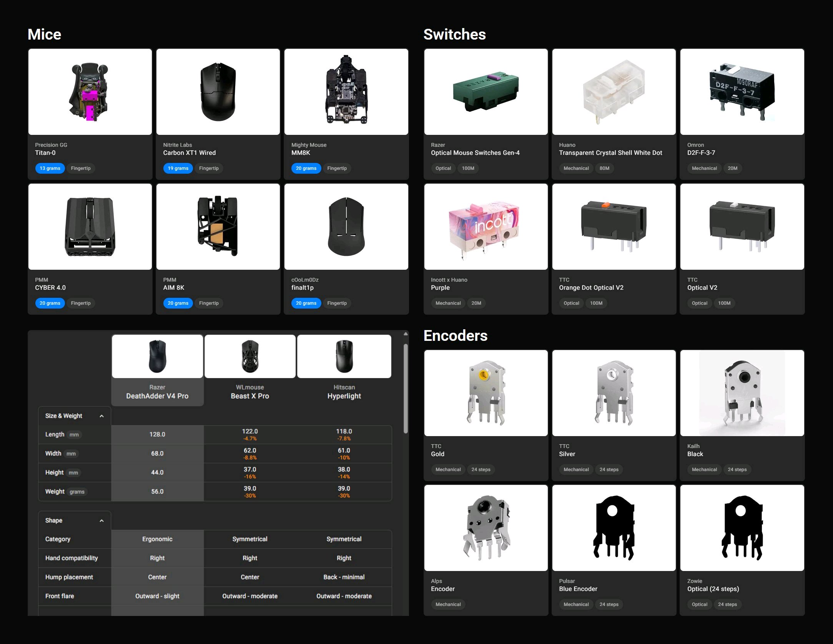Open the Incott x Huano Purple switch image
Viewport: 833px width, 644px height.
(x=486, y=227)
